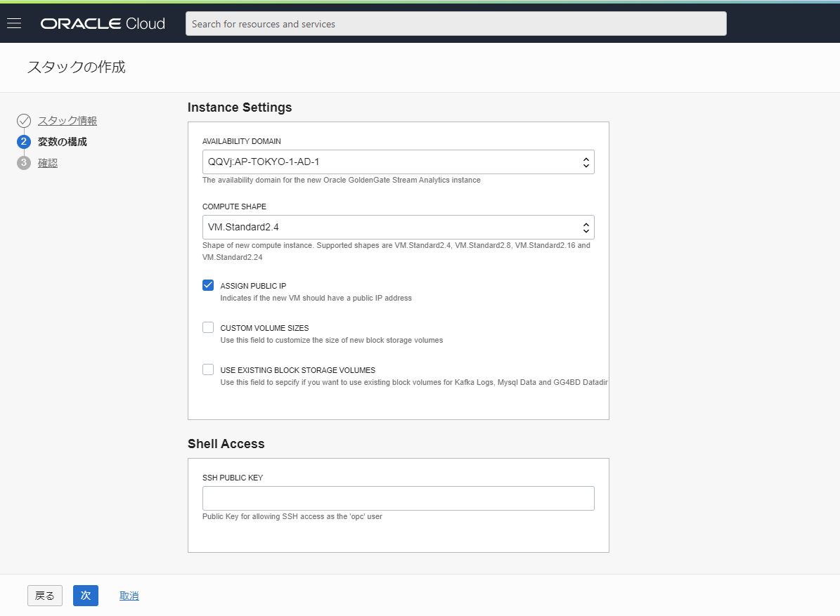Viewport: 840px width, 616px height.
Task: Open the navigation hamburger menu
Action: click(14, 22)
